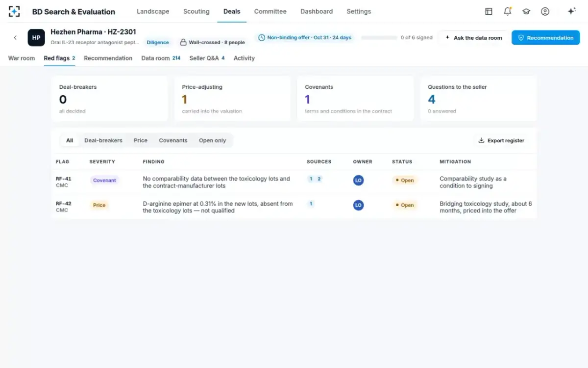Select the All filter

click(x=70, y=140)
